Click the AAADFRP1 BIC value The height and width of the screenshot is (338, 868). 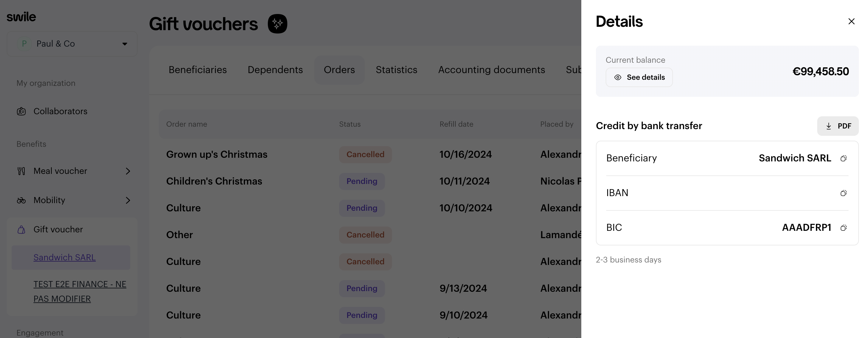pyautogui.click(x=806, y=228)
